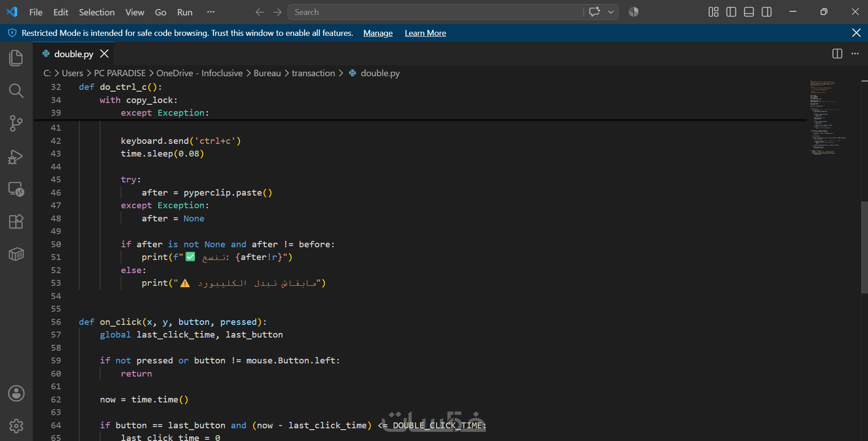
Task: Open the Search view in activity bar
Action: click(16, 91)
